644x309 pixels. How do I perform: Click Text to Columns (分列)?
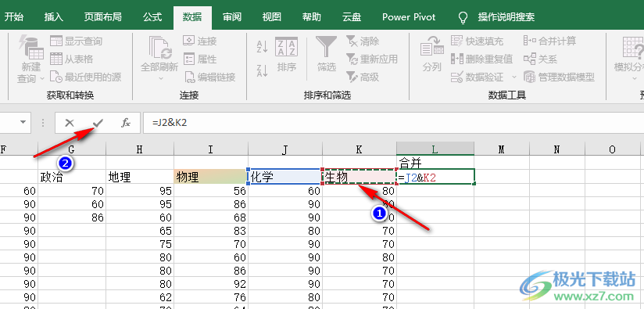pos(431,55)
